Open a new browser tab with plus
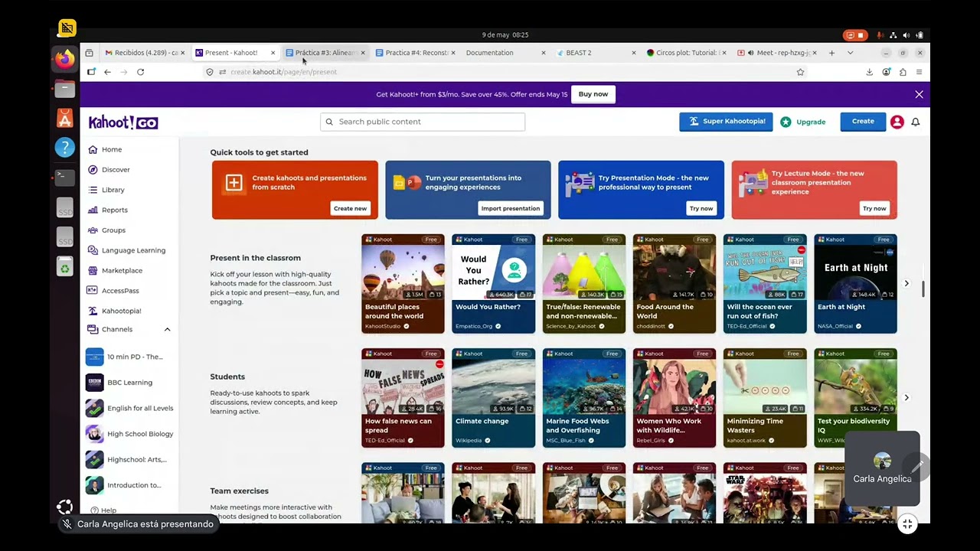The width and height of the screenshot is (980, 551). tap(831, 53)
